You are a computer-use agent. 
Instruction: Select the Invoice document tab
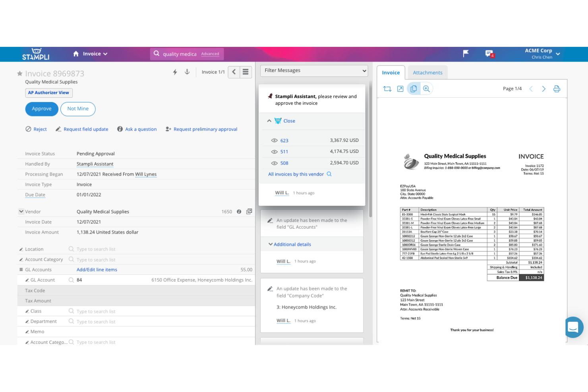tap(391, 73)
